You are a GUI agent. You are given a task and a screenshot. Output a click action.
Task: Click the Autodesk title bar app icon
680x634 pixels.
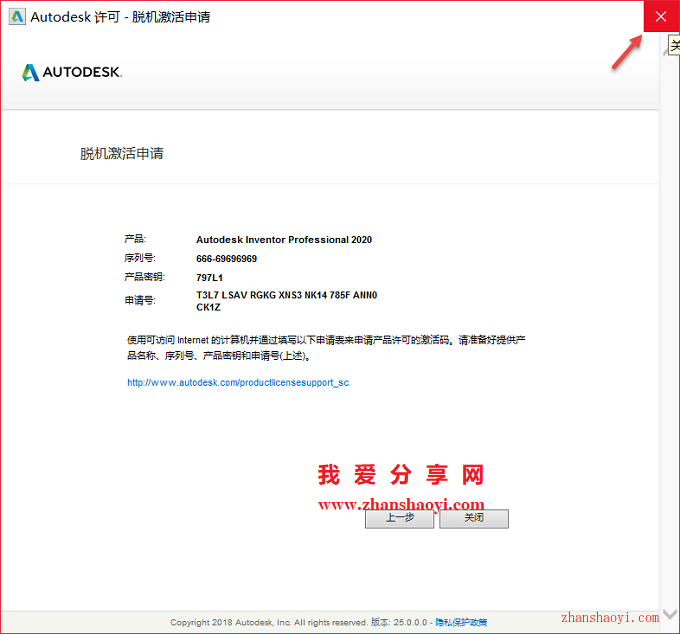click(17, 17)
